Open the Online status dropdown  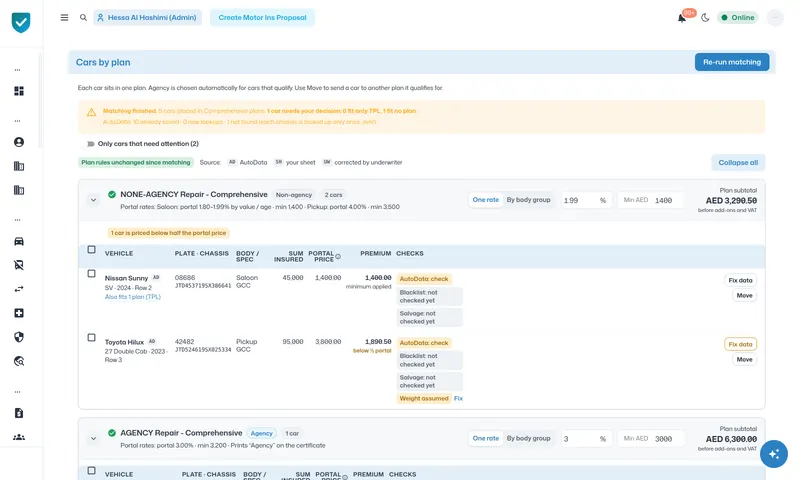(x=738, y=17)
